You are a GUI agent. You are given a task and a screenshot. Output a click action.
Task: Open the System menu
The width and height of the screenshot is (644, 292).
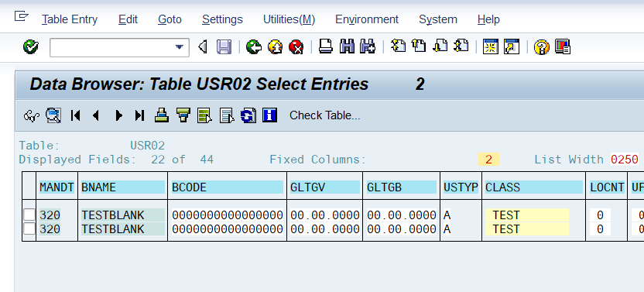tap(438, 19)
